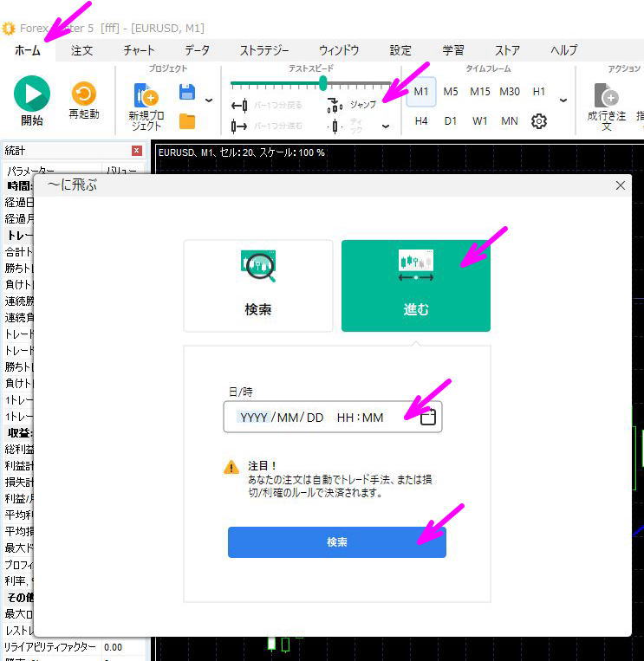Open the Order (注文) ribbon tab
644x661 pixels.
pyautogui.click(x=81, y=50)
